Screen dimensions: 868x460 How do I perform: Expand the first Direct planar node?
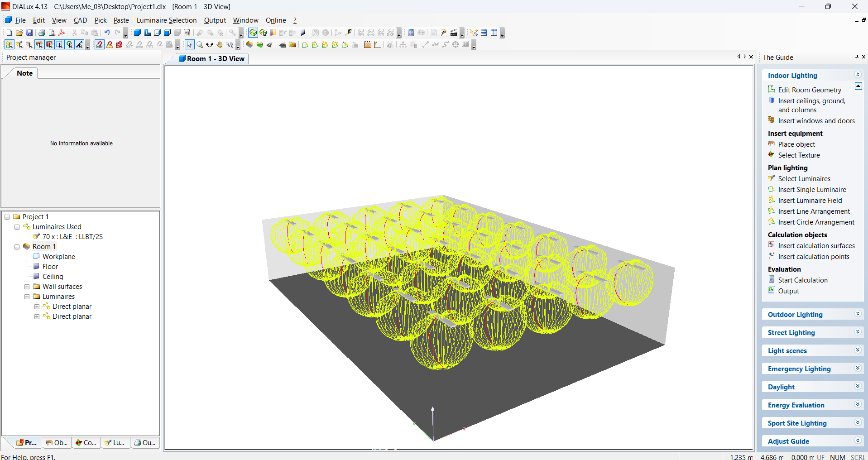pyautogui.click(x=37, y=307)
